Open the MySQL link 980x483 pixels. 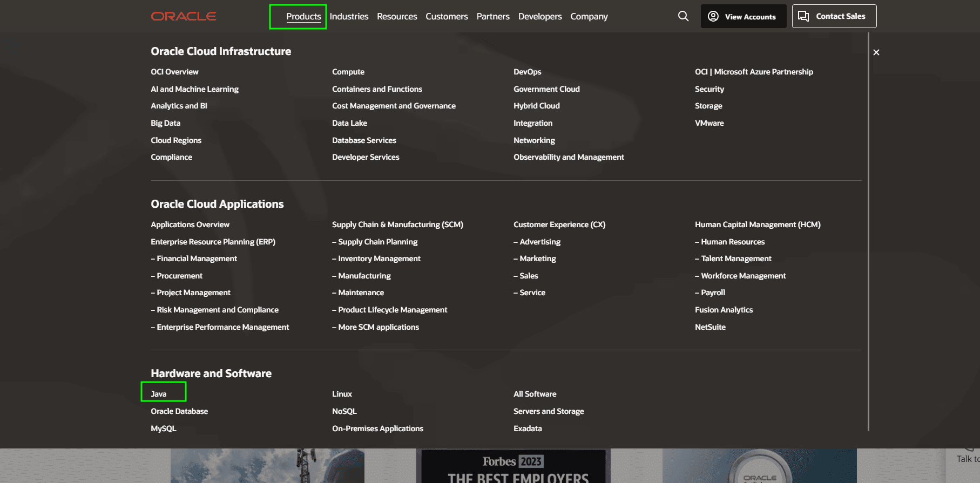click(164, 428)
